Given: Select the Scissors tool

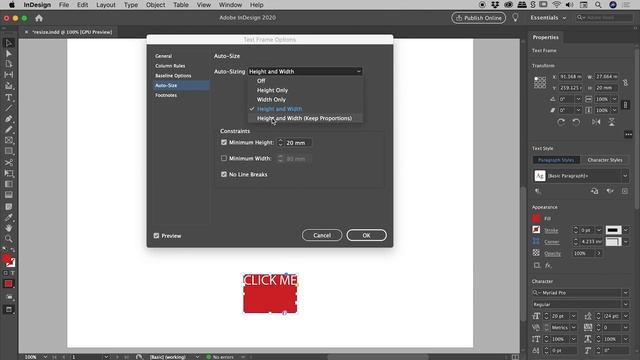Looking at the screenshot, I should click(x=9, y=162).
